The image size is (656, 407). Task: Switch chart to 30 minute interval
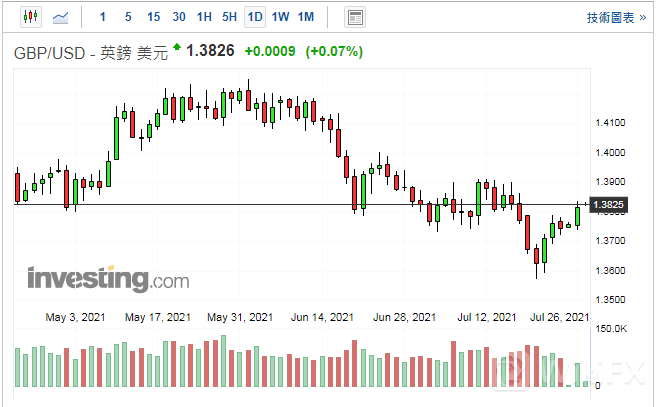coord(178,17)
